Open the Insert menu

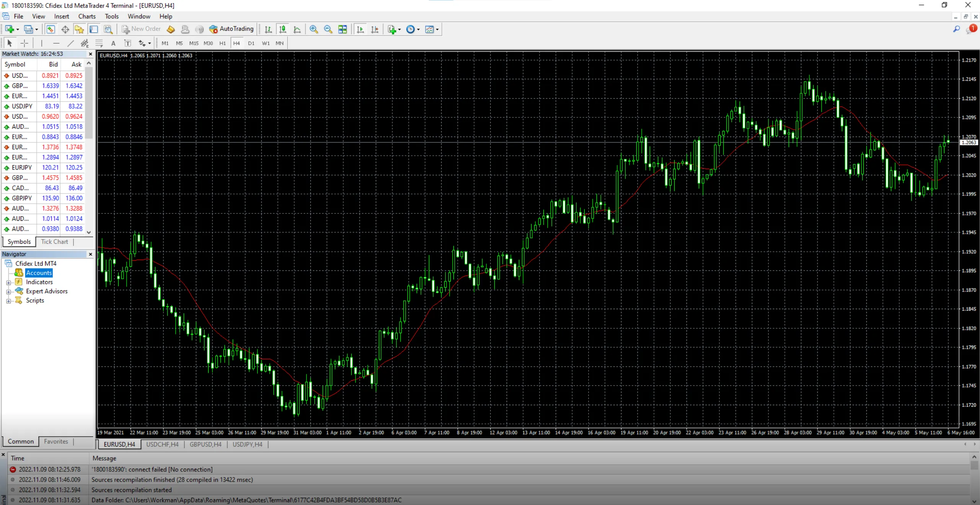point(62,16)
